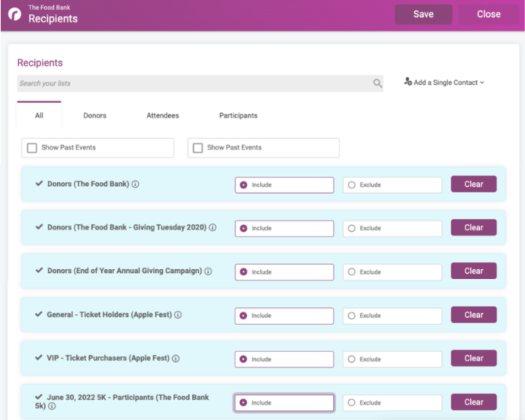Select Include for VIP Ticket Purchasers
The width and height of the screenshot is (525, 420).
tap(284, 359)
